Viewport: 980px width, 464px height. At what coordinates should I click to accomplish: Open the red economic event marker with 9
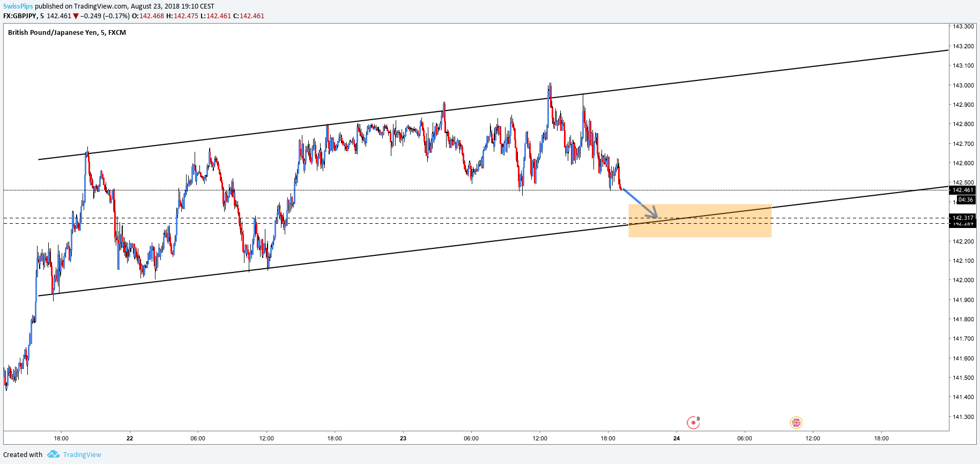(694, 423)
